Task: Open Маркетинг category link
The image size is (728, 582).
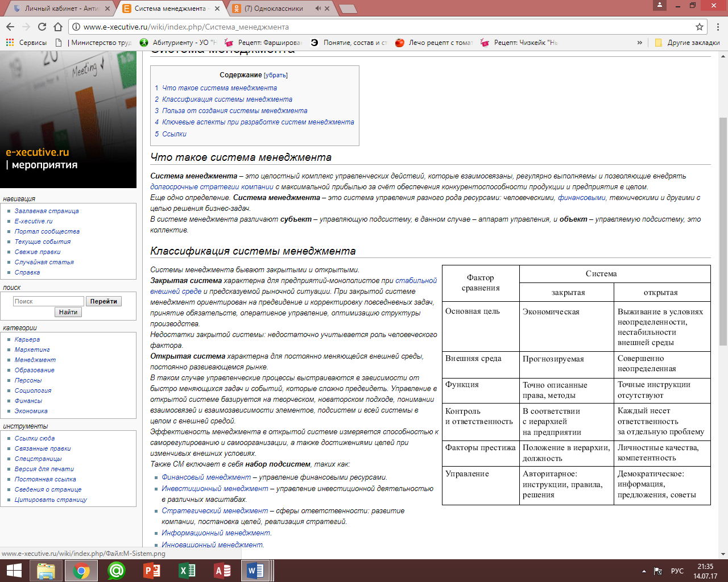Action: click(x=32, y=350)
